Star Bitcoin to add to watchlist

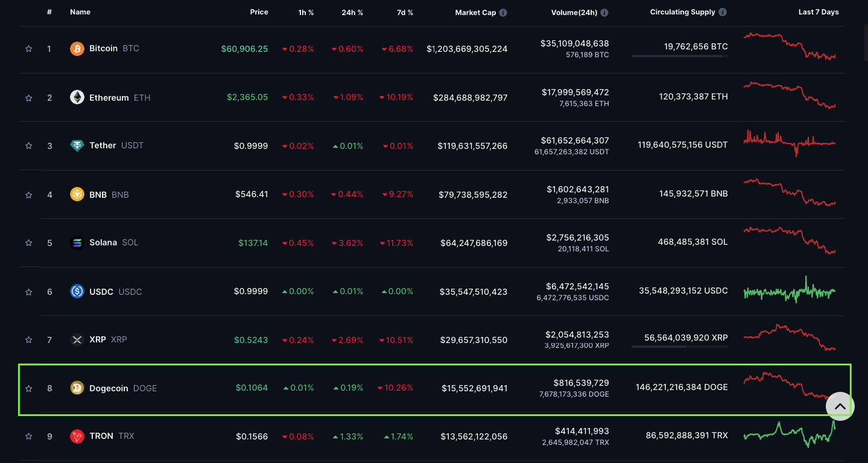28,49
